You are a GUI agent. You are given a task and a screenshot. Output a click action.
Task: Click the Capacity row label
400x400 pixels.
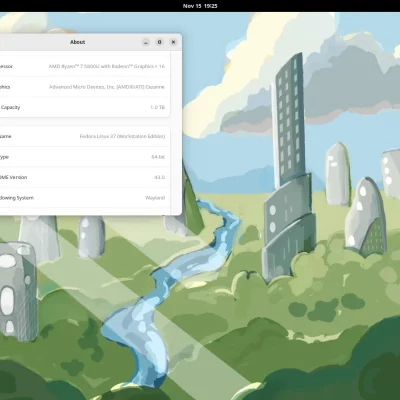(10, 107)
